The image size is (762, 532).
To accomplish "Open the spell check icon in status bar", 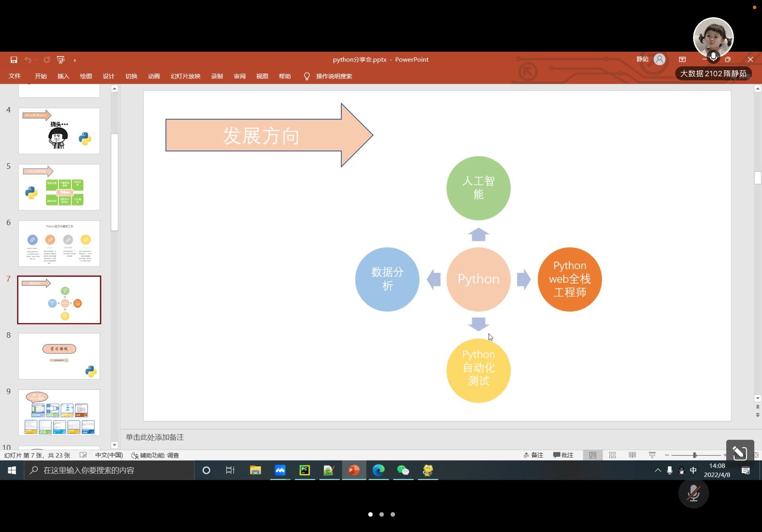I will tap(83, 455).
